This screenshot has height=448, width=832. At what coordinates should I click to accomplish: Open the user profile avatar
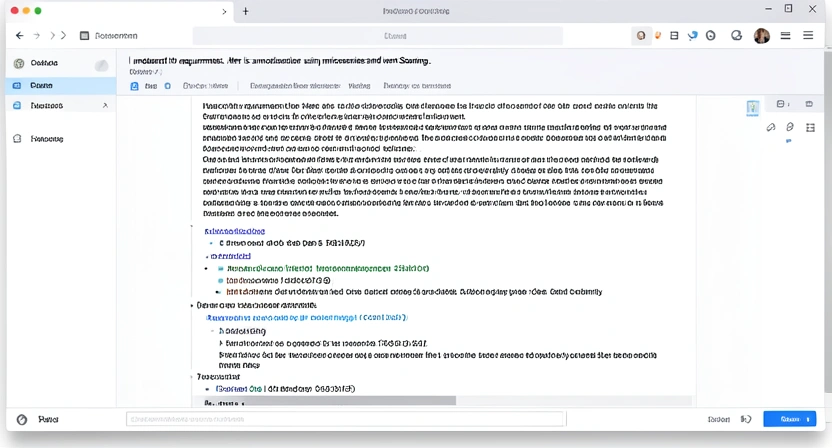(x=761, y=36)
